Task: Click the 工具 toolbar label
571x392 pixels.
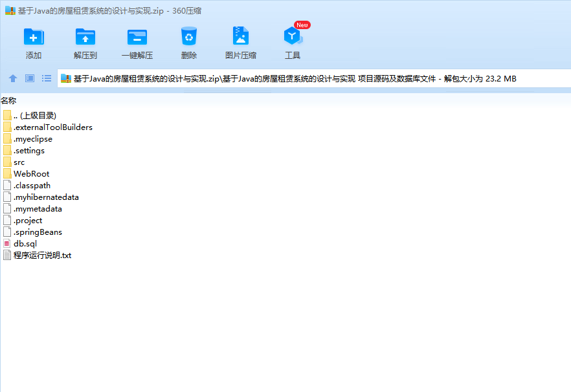Action: (293, 56)
